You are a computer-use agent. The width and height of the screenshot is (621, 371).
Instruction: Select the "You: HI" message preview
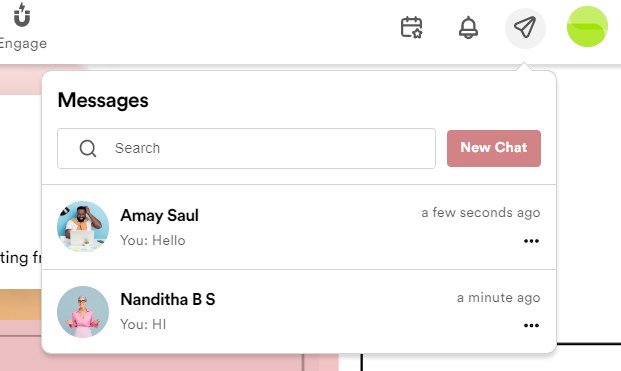[143, 324]
